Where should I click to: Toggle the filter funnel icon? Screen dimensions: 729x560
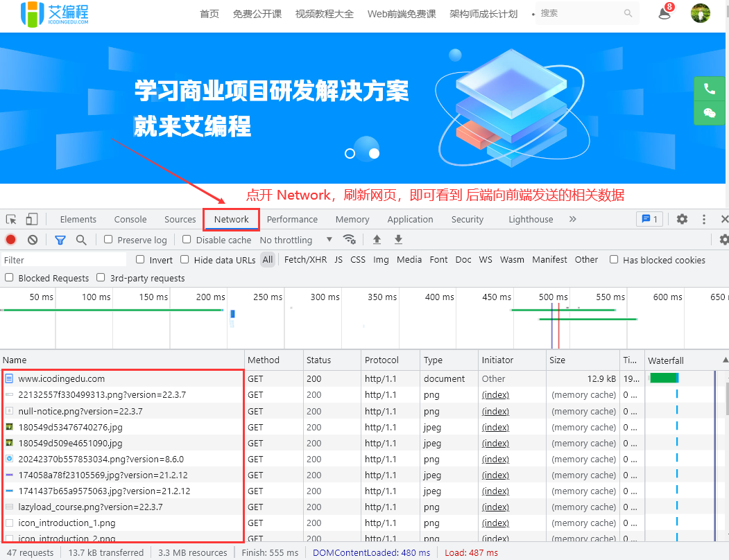click(60, 240)
